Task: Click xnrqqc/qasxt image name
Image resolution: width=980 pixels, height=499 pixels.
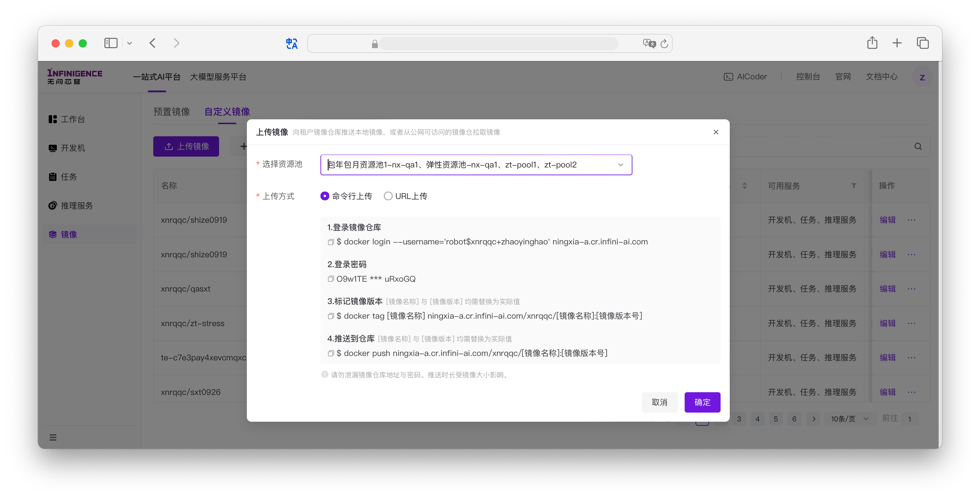Action: [185, 289]
